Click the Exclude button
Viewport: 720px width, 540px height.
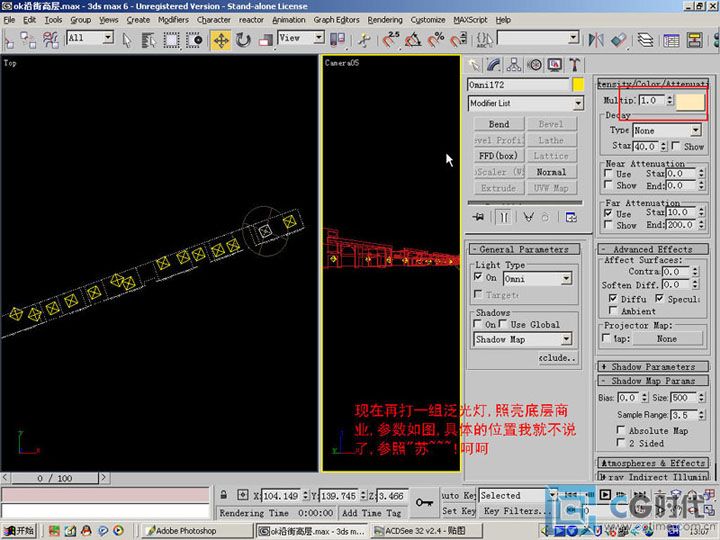coord(557,357)
